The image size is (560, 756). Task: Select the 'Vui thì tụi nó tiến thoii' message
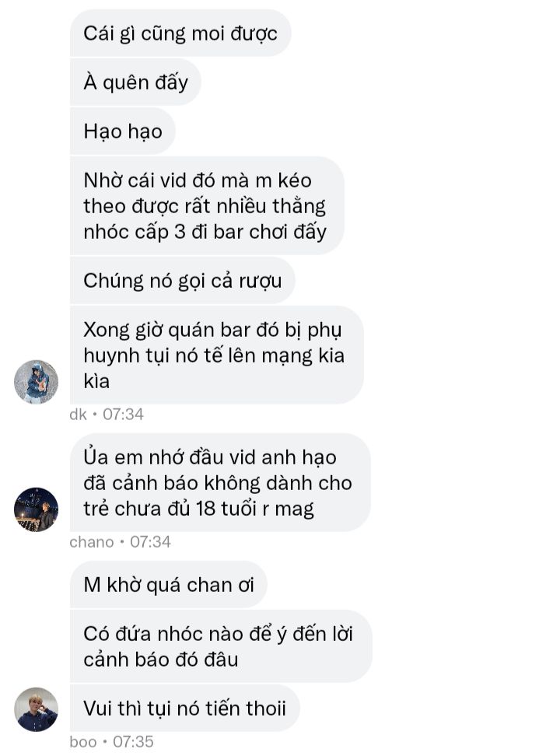pyautogui.click(x=185, y=709)
